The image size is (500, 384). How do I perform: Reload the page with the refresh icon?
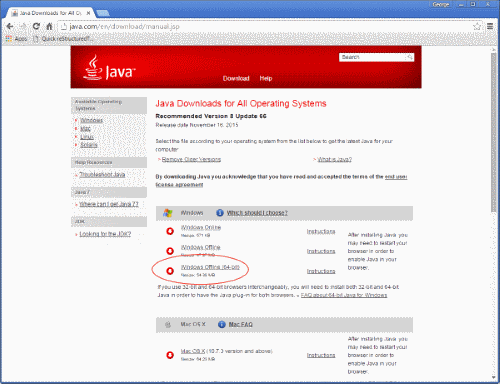coord(36,26)
